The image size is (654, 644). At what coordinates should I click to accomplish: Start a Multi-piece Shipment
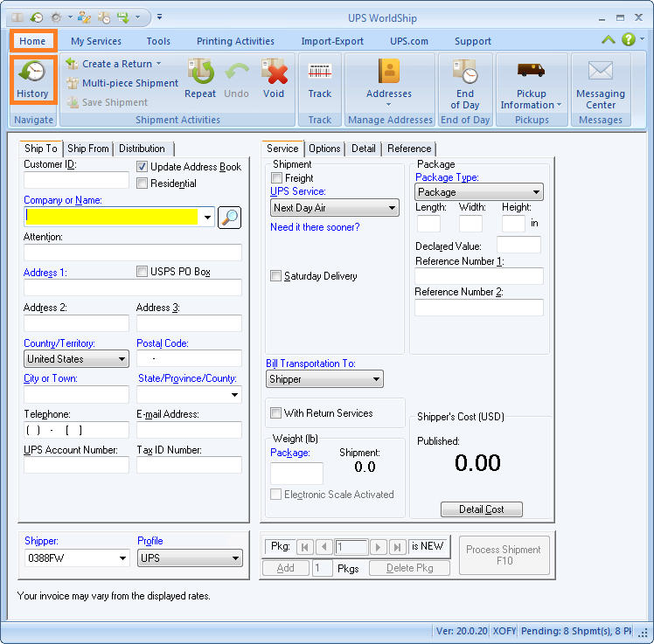[x=122, y=83]
